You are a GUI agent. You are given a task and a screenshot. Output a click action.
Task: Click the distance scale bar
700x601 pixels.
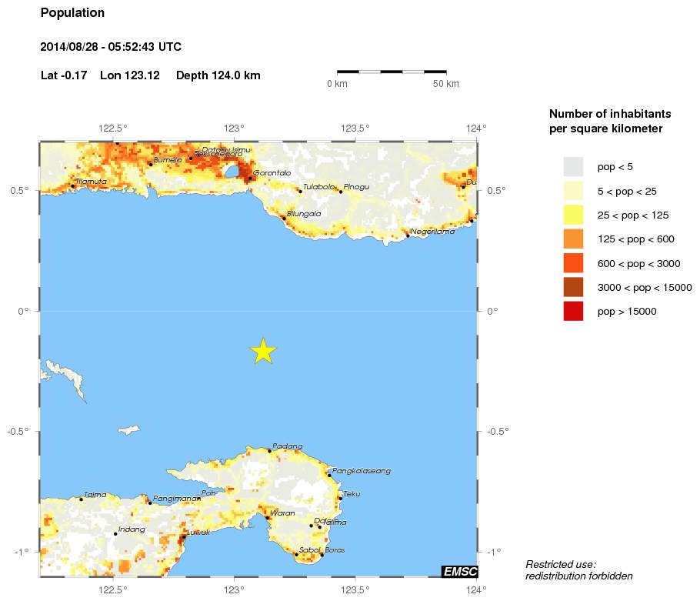392,72
